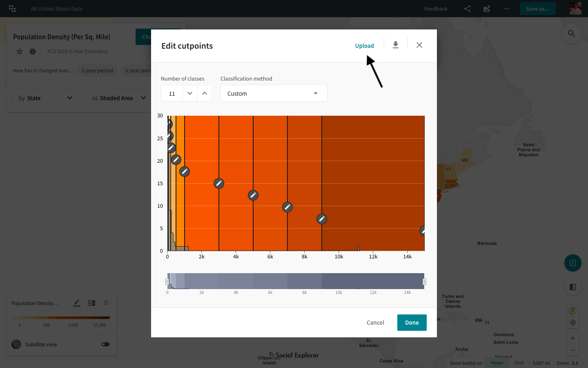This screenshot has height=368, width=588.
Task: Click the add image export icon
Action: click(x=487, y=9)
